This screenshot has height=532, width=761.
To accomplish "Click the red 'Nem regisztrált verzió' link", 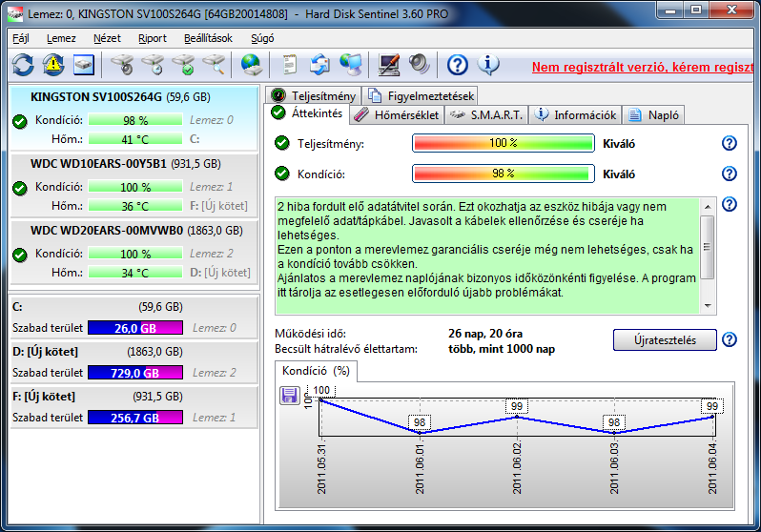I will coord(643,67).
